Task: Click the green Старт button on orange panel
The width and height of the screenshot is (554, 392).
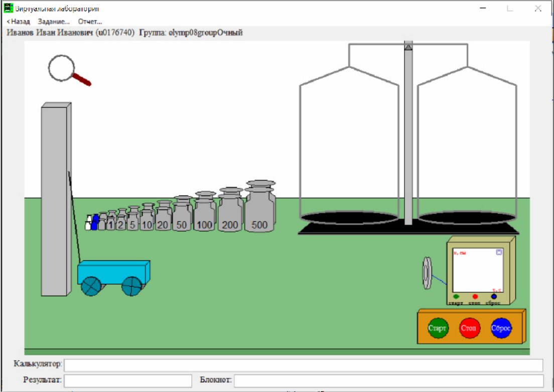Action: coord(438,328)
